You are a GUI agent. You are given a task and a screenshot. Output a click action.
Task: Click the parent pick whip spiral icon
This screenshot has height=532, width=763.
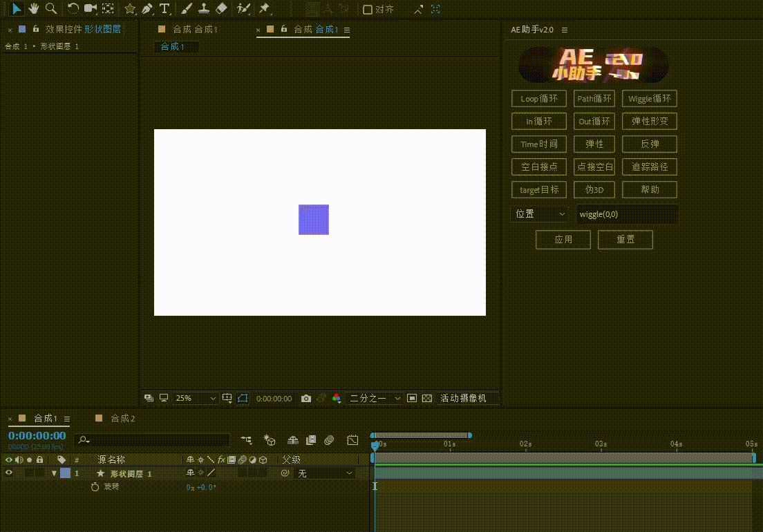point(285,473)
